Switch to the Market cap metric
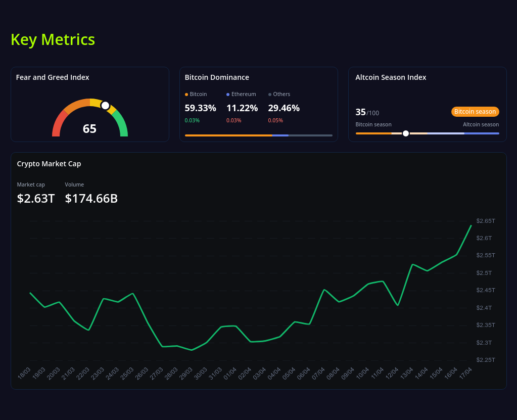 click(x=31, y=184)
